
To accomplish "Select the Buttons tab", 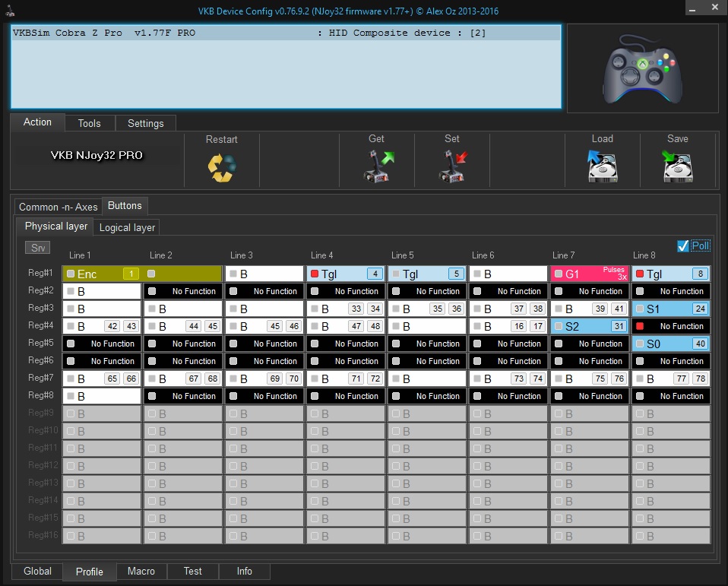I will pos(125,206).
